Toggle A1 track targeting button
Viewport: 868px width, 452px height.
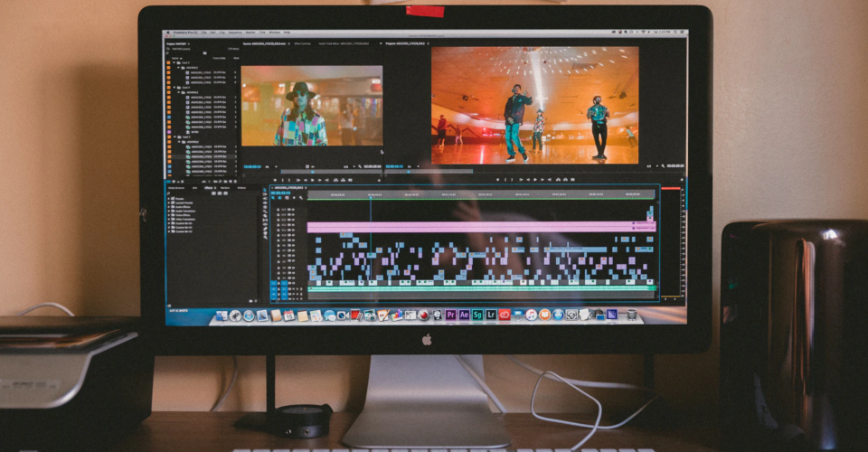[x=284, y=289]
